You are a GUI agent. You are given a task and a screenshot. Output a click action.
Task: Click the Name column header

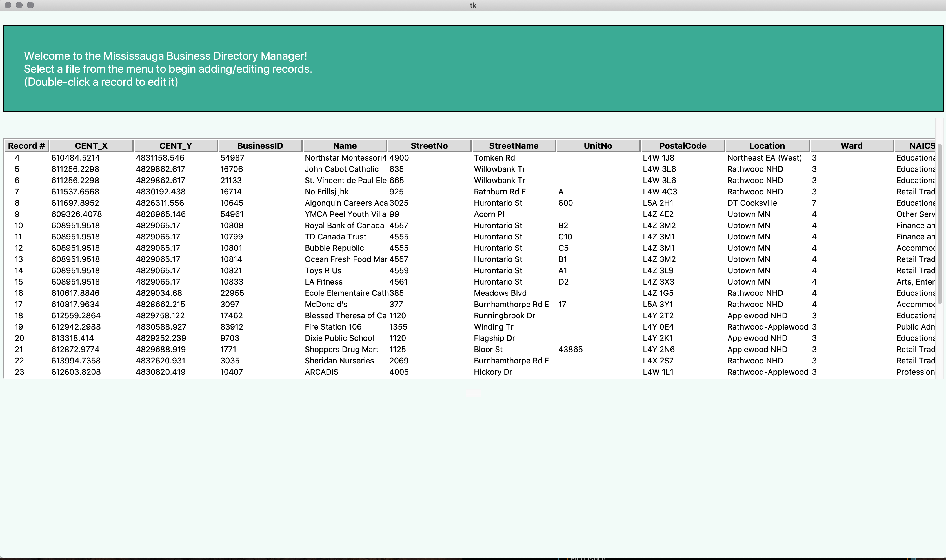coord(345,146)
